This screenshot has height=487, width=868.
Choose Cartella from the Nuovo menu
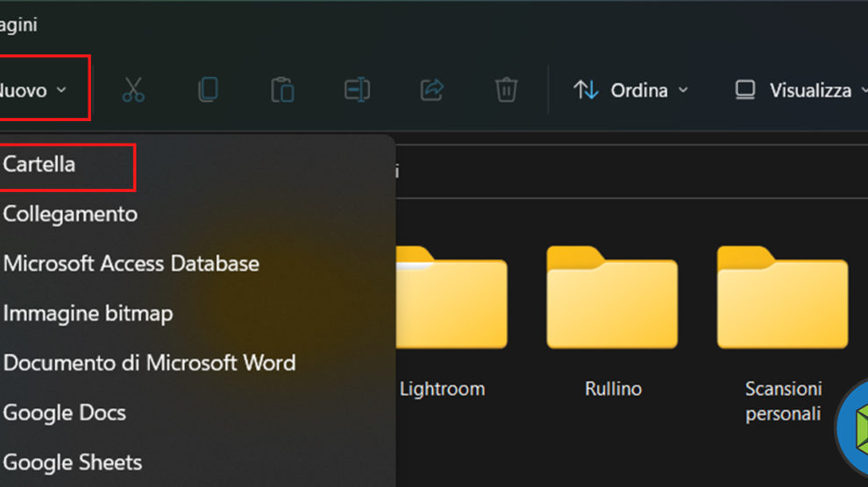click(x=39, y=165)
